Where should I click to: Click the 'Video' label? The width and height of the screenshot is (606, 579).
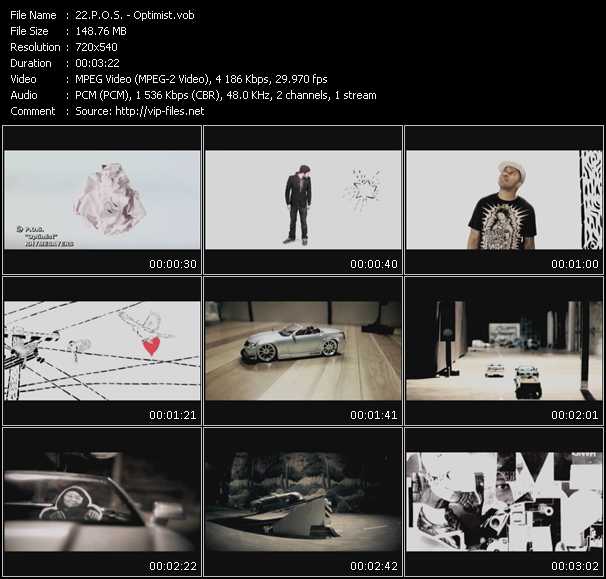click(x=23, y=79)
